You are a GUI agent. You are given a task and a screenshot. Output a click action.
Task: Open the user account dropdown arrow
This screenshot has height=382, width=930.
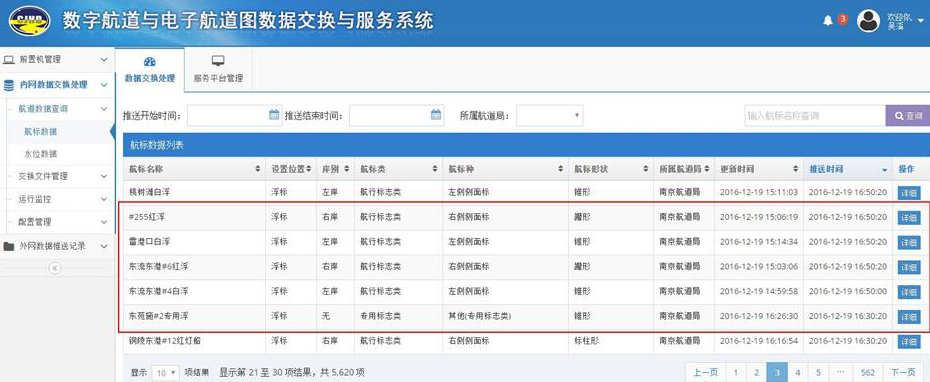pos(921,21)
